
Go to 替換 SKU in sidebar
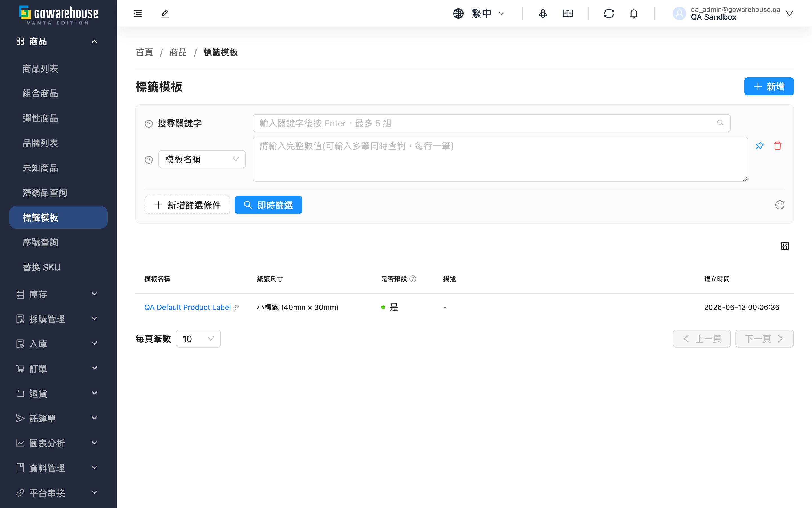[58, 267]
